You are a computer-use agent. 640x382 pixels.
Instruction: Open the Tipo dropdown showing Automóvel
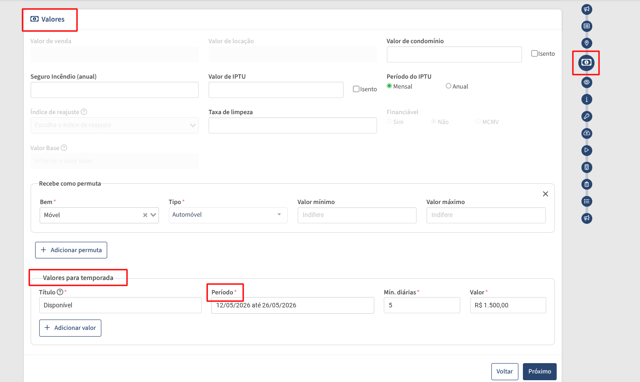coord(228,215)
